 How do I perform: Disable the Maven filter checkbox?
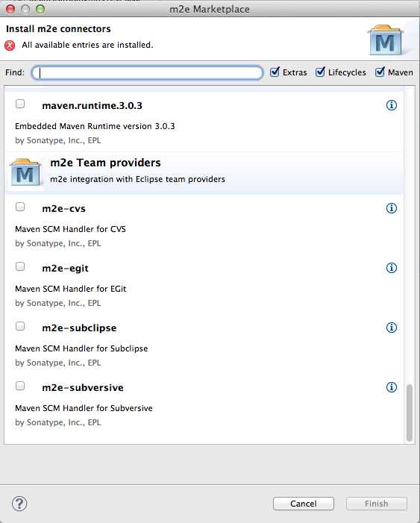[x=380, y=72]
